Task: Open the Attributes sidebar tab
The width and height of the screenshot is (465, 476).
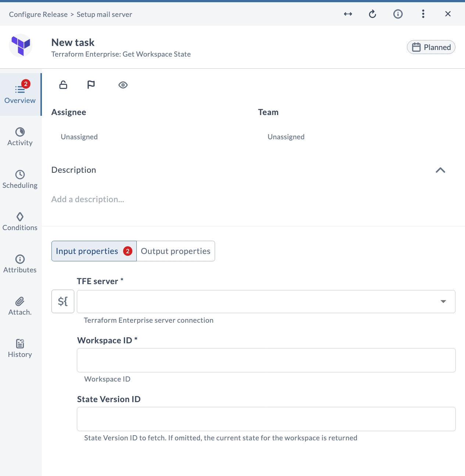Action: (x=20, y=264)
